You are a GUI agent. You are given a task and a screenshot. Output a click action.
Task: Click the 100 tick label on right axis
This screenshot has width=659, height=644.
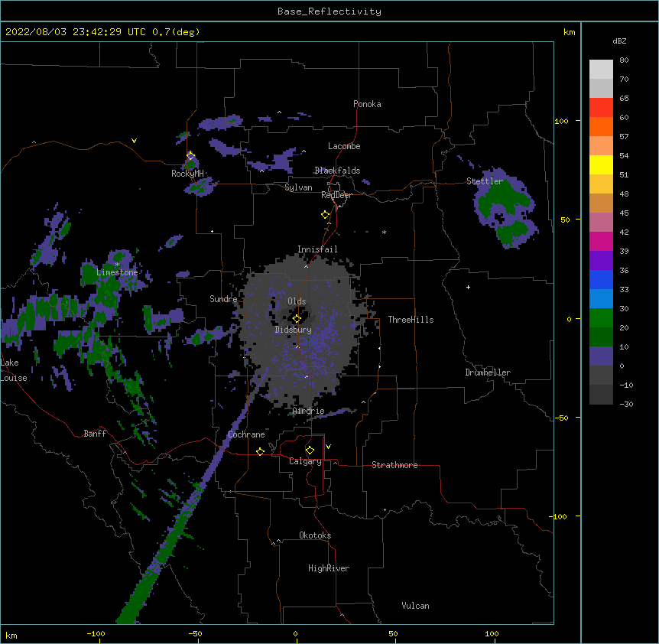click(x=561, y=121)
